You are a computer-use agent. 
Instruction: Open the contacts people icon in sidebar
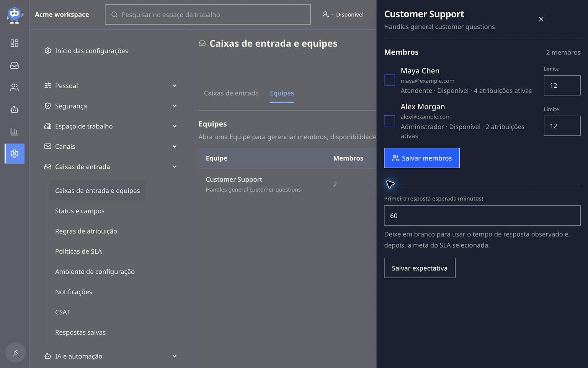click(15, 87)
